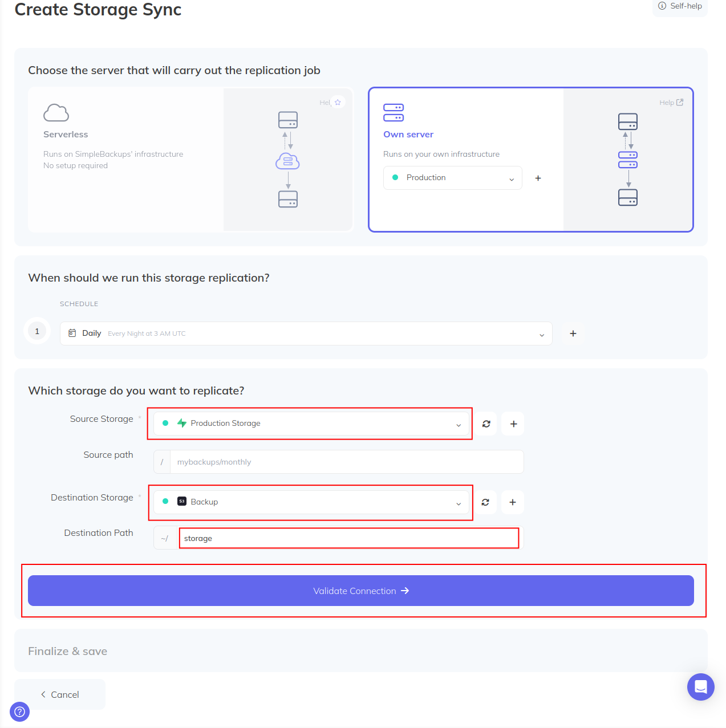Add a new own server
Image resolution: width=726 pixels, height=728 pixels.
(538, 178)
